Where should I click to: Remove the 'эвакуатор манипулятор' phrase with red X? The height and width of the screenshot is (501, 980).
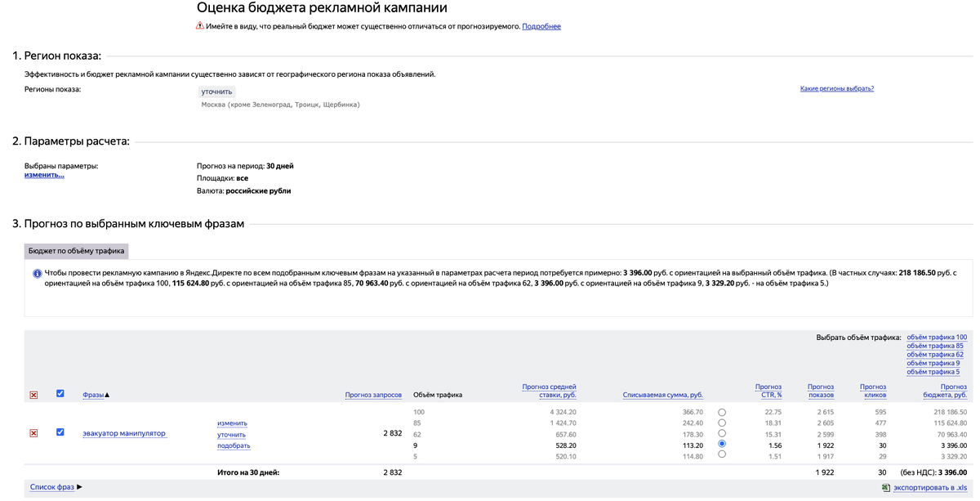coord(33,433)
